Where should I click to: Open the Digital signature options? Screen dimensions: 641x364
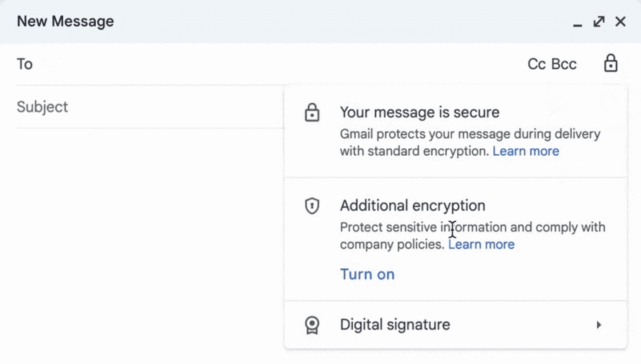tap(395, 324)
